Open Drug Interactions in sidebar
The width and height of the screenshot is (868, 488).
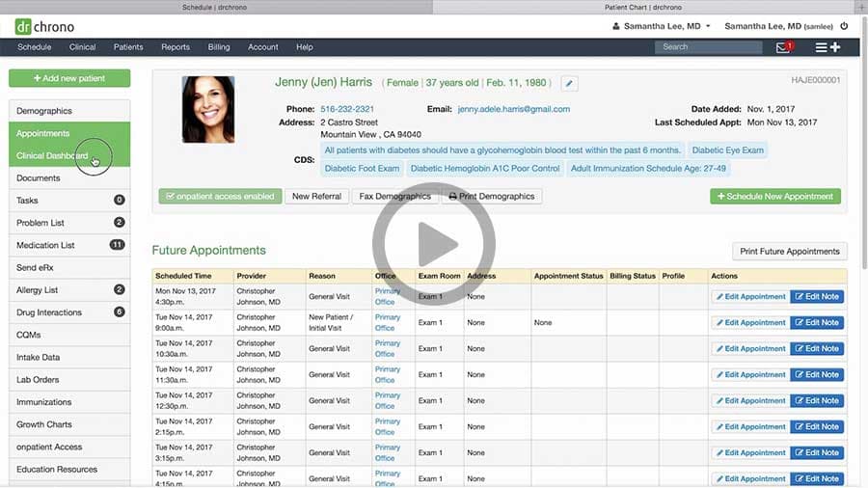(69, 312)
